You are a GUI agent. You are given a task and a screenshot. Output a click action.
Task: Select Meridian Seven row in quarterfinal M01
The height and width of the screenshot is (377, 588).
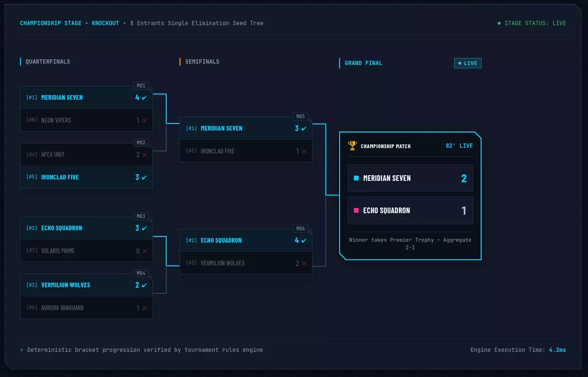(86, 97)
